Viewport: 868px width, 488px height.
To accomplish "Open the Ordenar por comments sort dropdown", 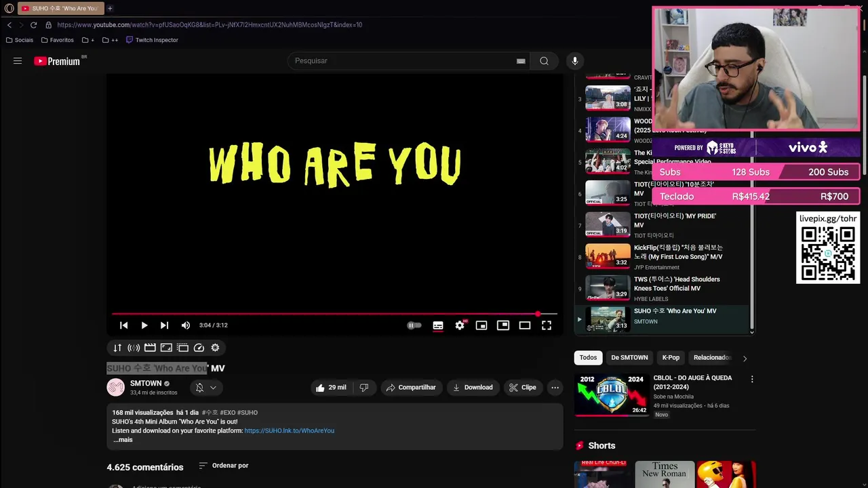I will point(224,466).
